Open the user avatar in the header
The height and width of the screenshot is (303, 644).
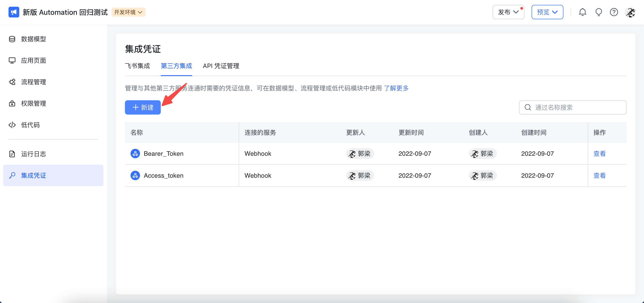[x=630, y=12]
